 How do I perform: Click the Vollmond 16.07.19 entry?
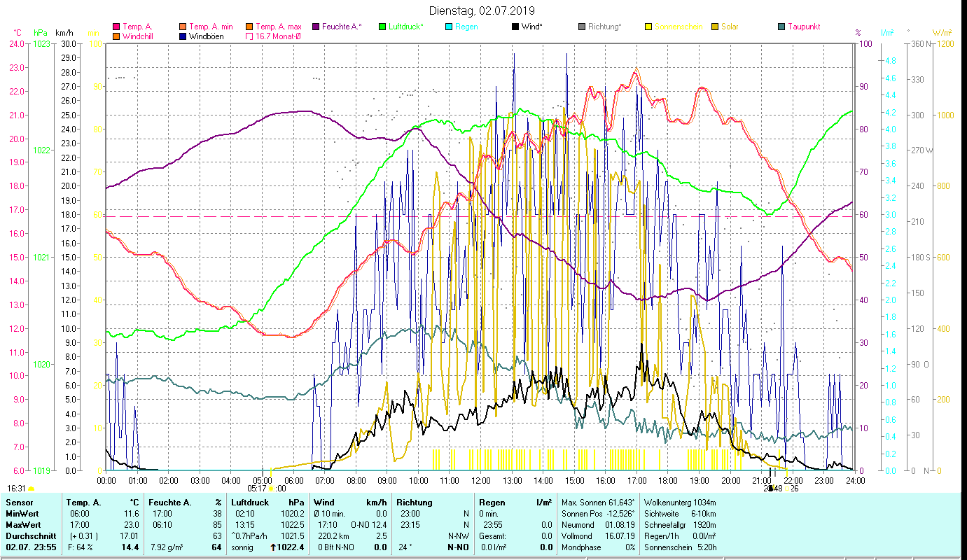coord(598,536)
